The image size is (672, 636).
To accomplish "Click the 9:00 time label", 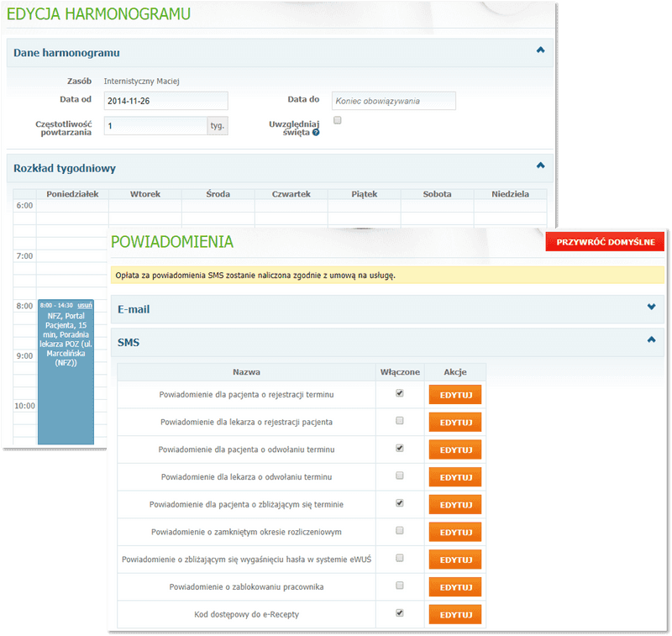I will [24, 356].
